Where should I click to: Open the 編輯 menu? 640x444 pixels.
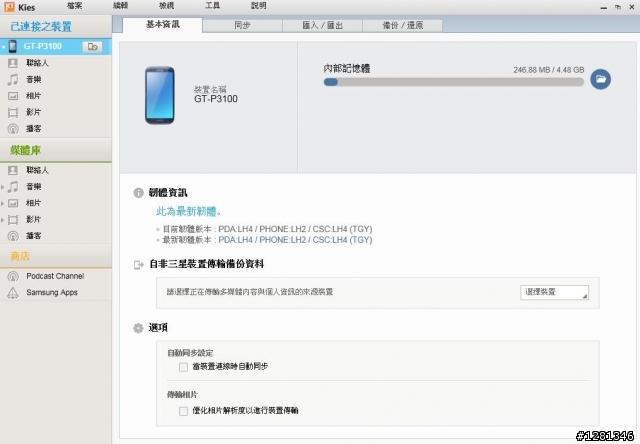pyautogui.click(x=120, y=6)
